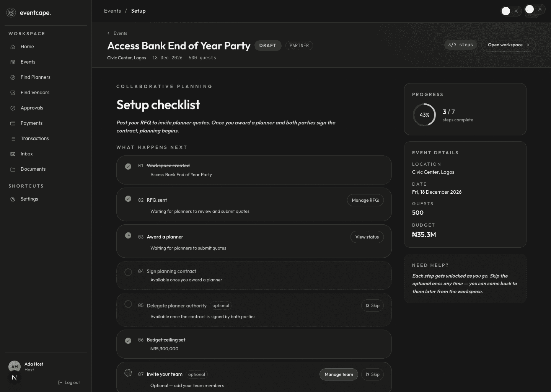The width and height of the screenshot is (551, 392).
Task: Open Manage RFQ on step 02
Action: 365,200
